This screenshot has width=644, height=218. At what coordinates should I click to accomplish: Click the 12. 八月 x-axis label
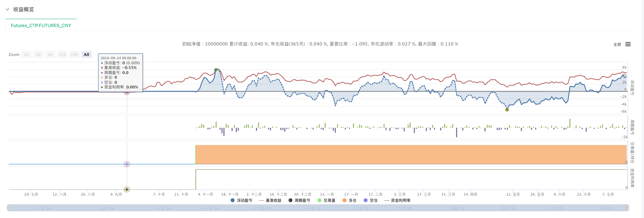click(59, 195)
